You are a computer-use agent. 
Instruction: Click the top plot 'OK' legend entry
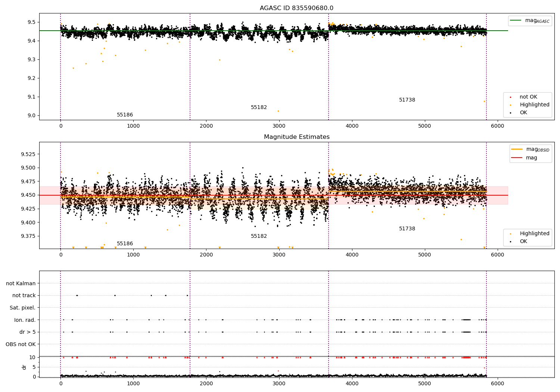coord(523,113)
